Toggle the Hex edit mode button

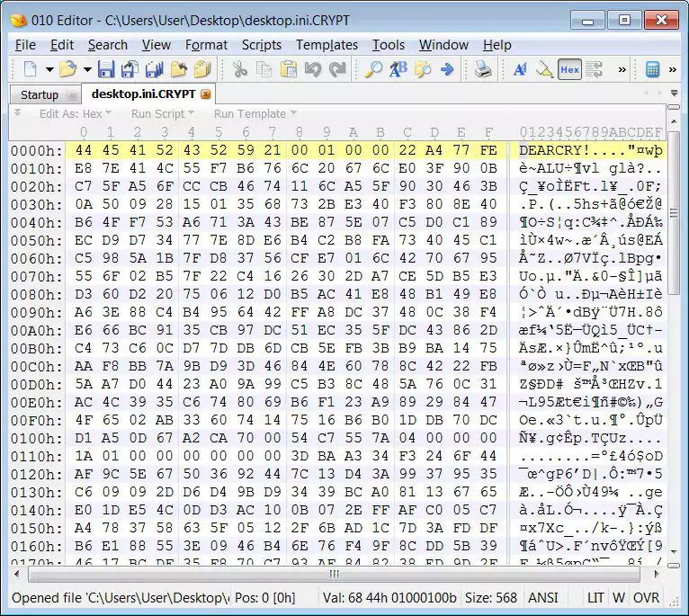pyautogui.click(x=569, y=69)
